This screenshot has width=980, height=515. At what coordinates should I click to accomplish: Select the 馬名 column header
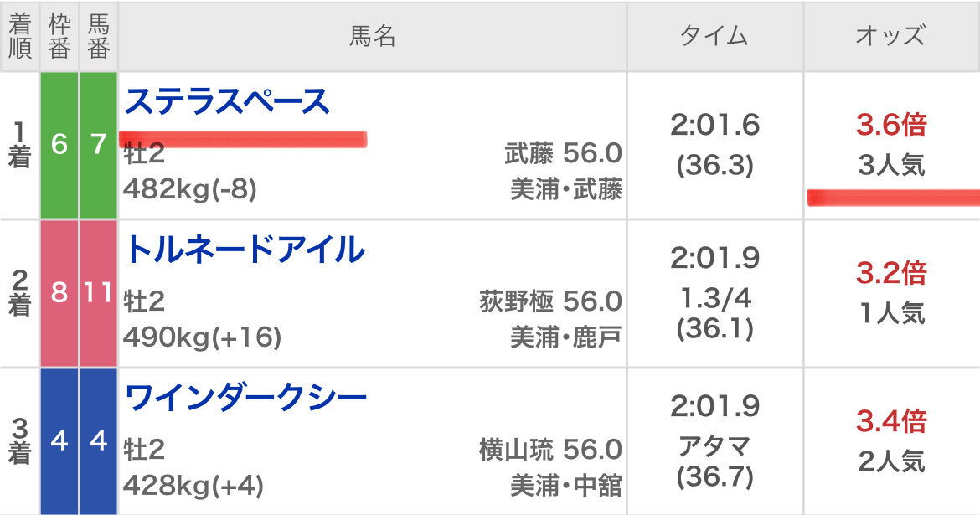click(372, 36)
